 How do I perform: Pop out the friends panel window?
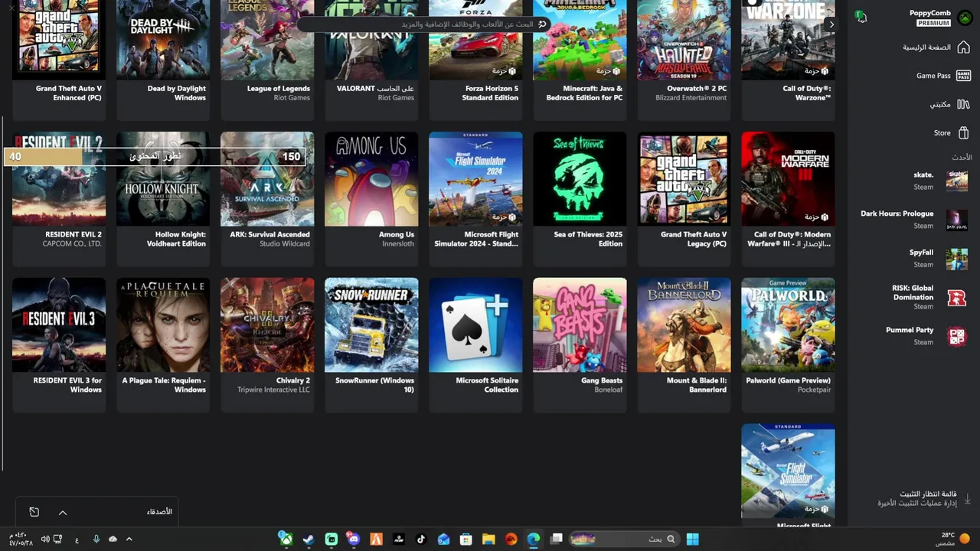pos(34,512)
